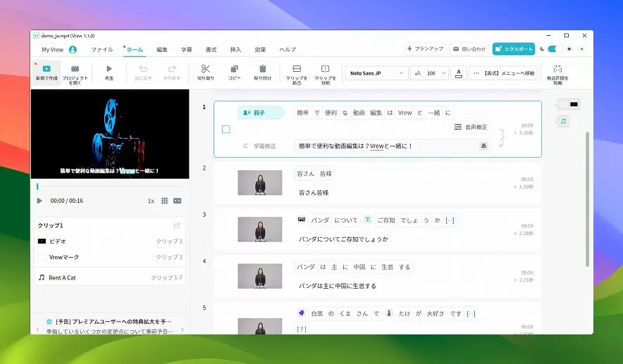Select the clip 2 皆さん thumbnail
Image resolution: width=623 pixels, height=364 pixels.
click(260, 182)
